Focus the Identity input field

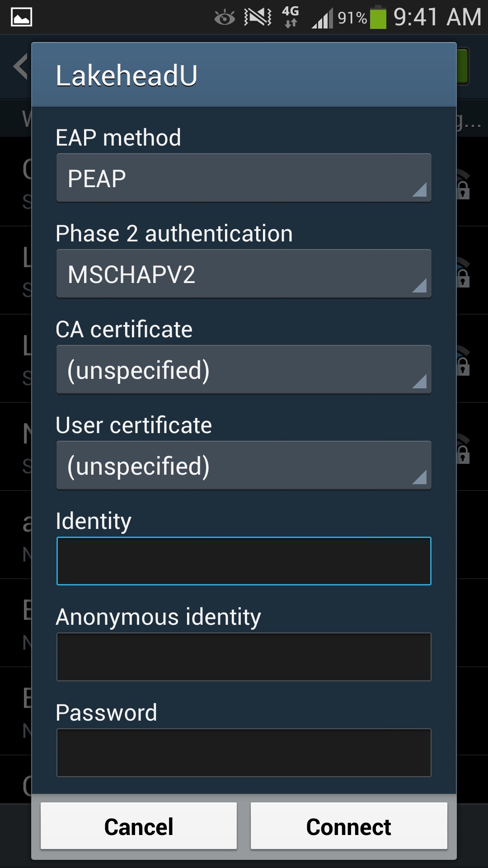[244, 561]
